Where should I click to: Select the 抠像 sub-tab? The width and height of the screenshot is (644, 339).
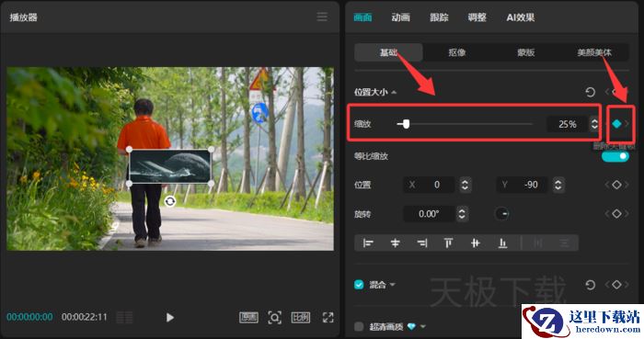pyautogui.click(x=456, y=52)
